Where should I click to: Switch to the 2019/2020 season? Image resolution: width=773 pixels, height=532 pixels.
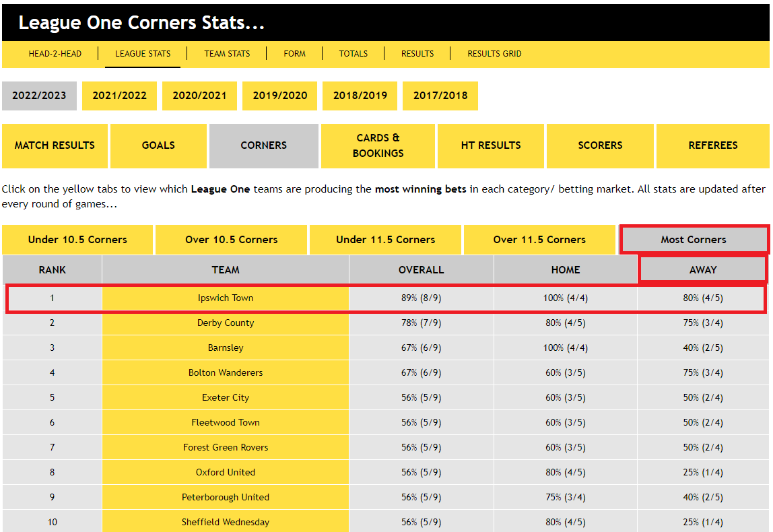[x=280, y=96]
